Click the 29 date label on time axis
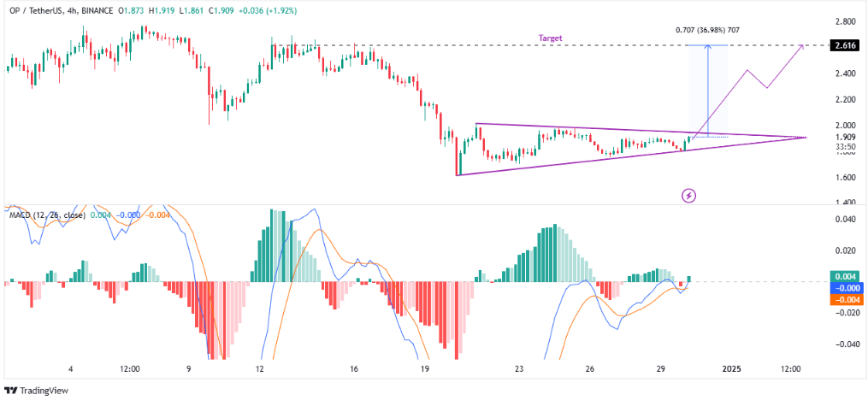 point(660,369)
